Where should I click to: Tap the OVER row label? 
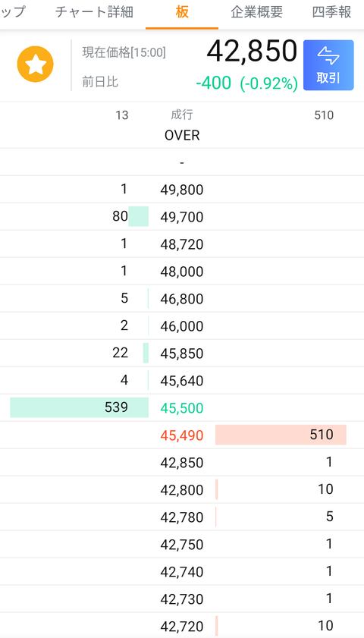[x=182, y=135]
